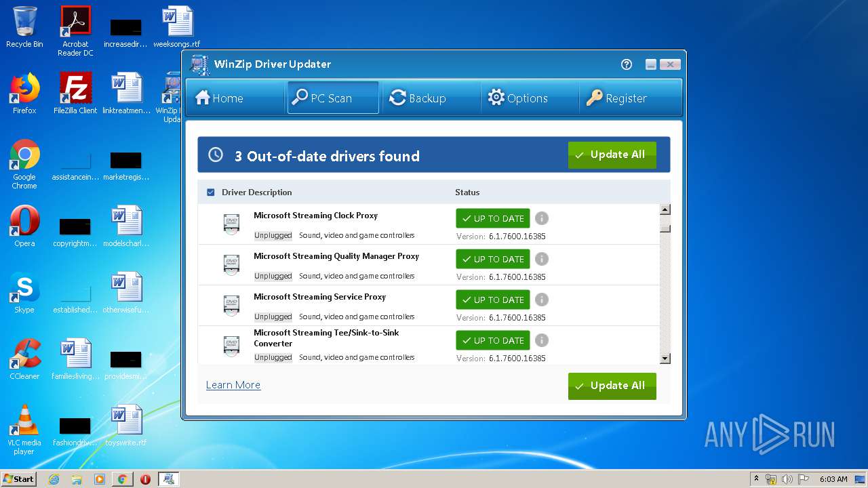Image resolution: width=868 pixels, height=488 pixels.
Task: Show hidden system tray icons
Action: pos(756,479)
